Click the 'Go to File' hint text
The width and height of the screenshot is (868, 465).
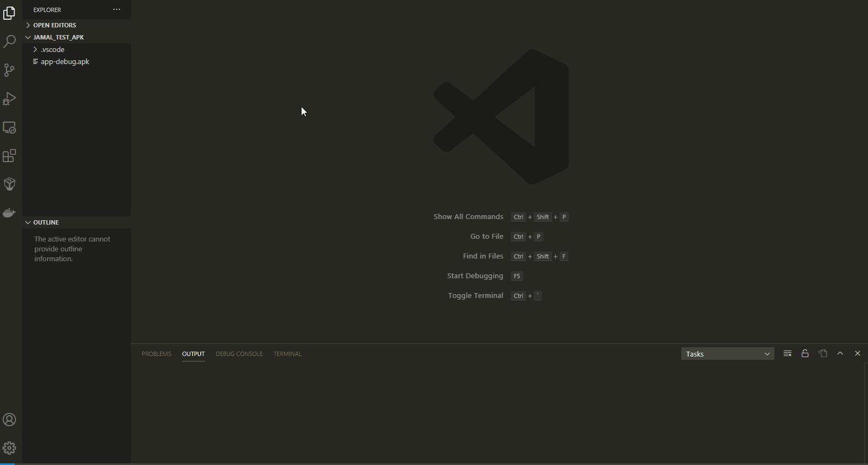[487, 237]
